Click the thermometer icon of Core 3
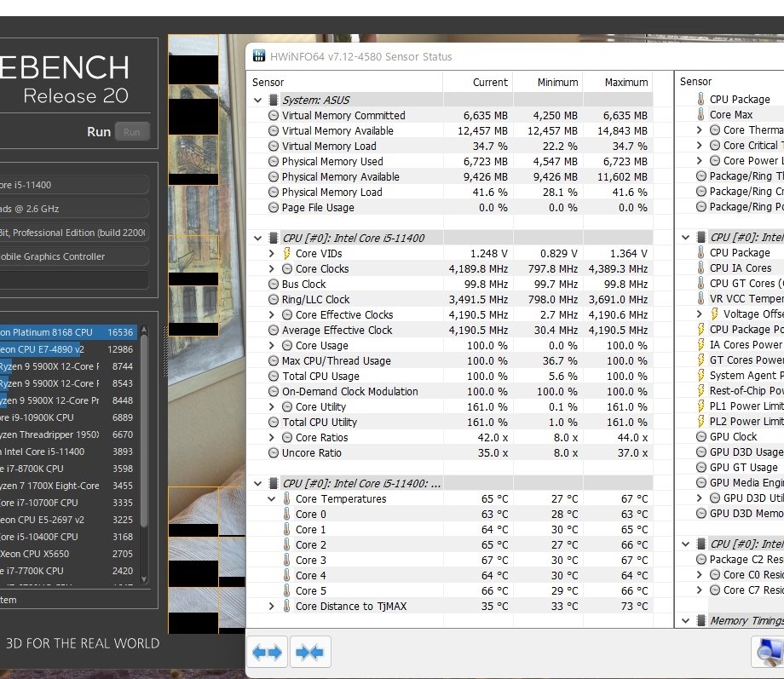 coord(286,560)
